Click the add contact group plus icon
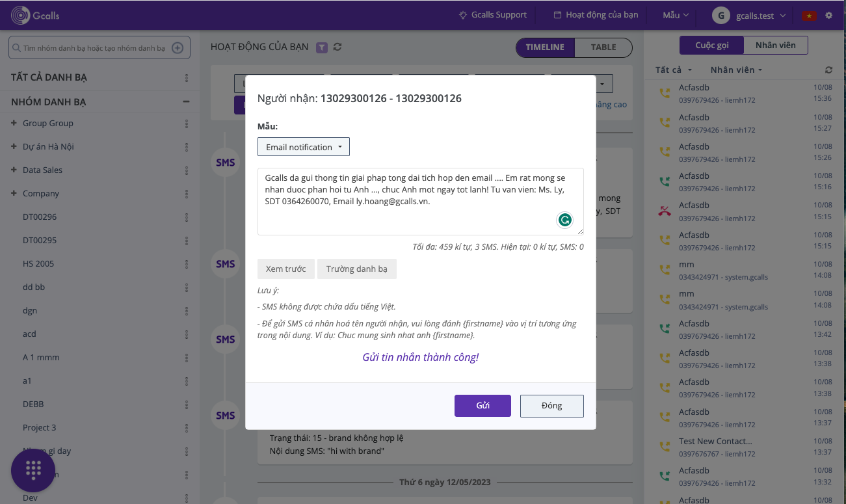Image resolution: width=846 pixels, height=504 pixels. (x=177, y=48)
